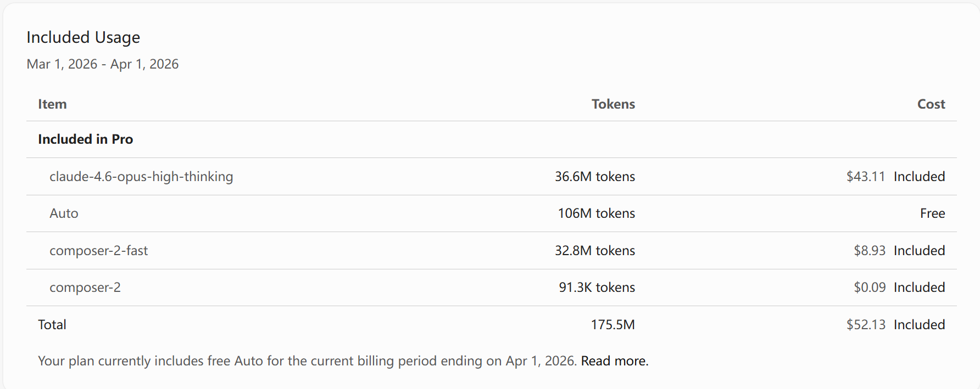
Task: Select the Auto model row label
Action: pos(64,213)
